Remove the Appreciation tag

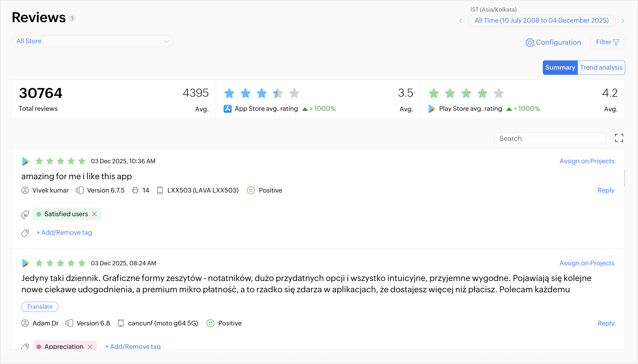tap(90, 346)
